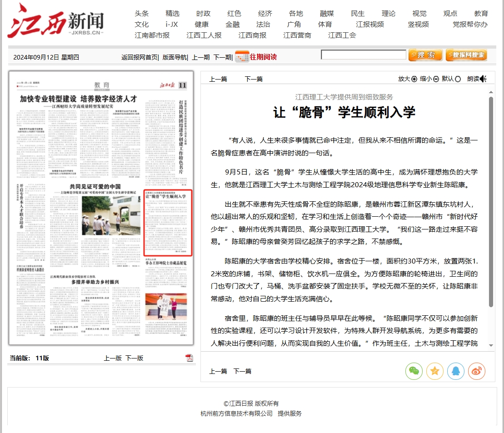Download page PDF via the PDF icon
Screen dimensions: 504x433
(x=190, y=358)
